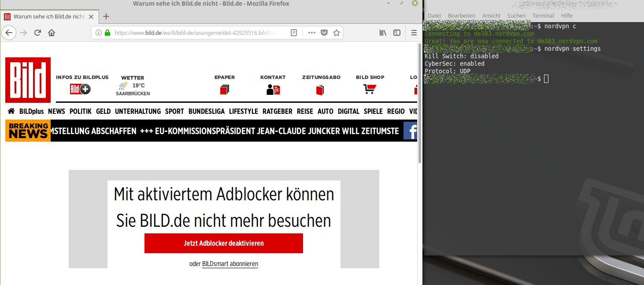Click 'Connecting to de383.nordvpn.com' terminal line
644x285 pixels.
point(479,34)
